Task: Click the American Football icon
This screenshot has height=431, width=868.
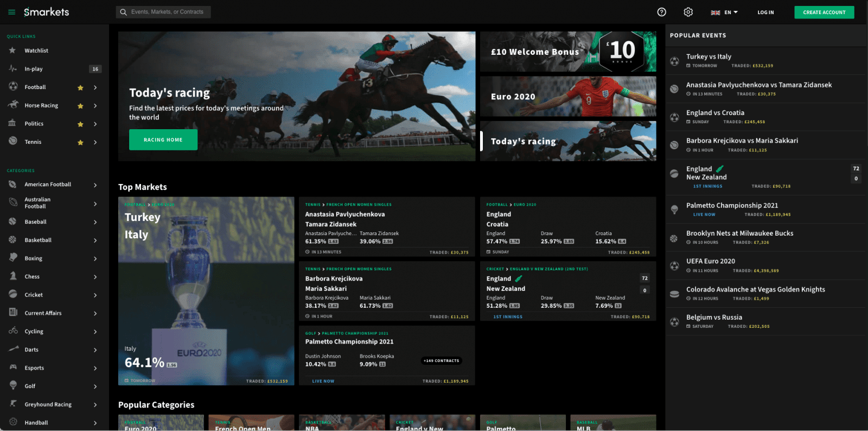Action: tap(13, 184)
